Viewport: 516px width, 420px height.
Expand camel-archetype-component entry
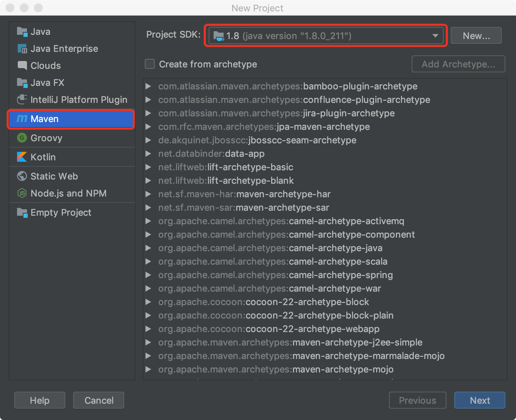(x=148, y=234)
